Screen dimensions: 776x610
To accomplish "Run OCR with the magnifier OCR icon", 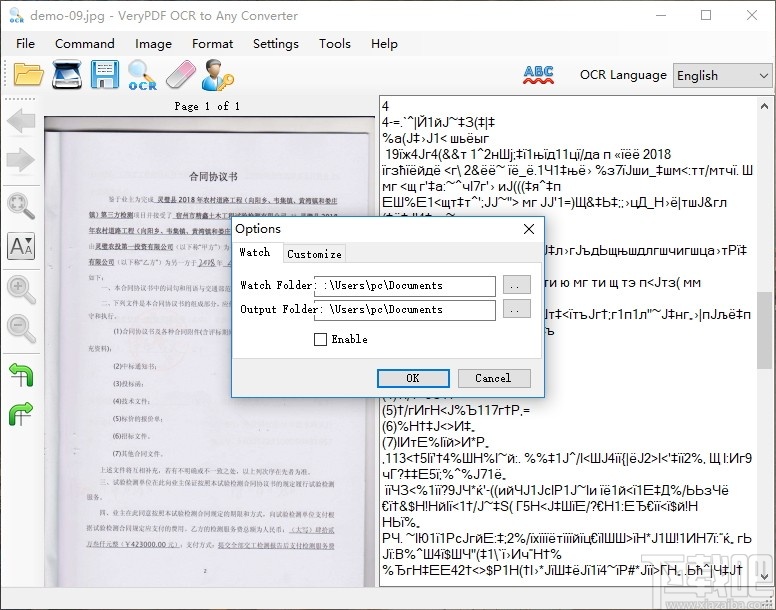I will point(142,75).
